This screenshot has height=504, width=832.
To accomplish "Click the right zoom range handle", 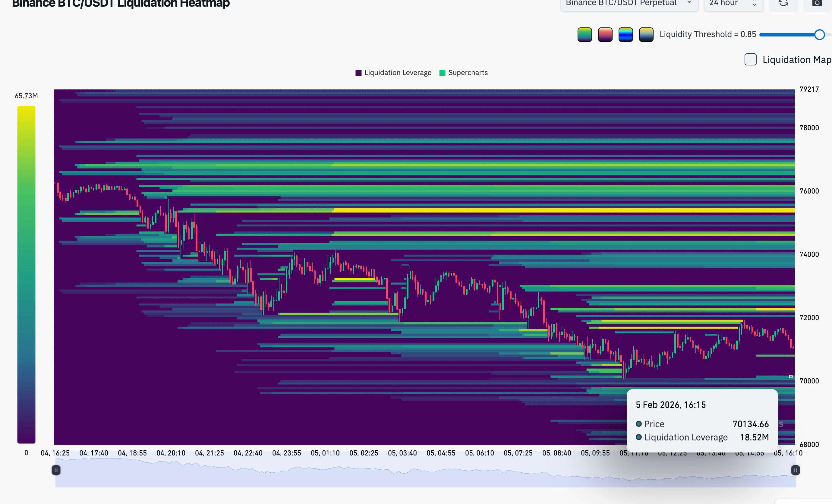I will tap(795, 470).
